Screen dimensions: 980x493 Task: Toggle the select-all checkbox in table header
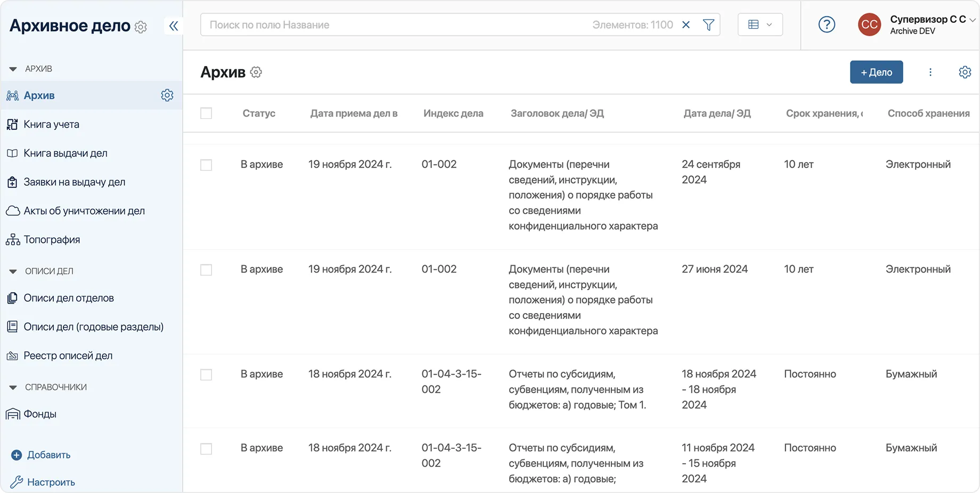point(206,113)
